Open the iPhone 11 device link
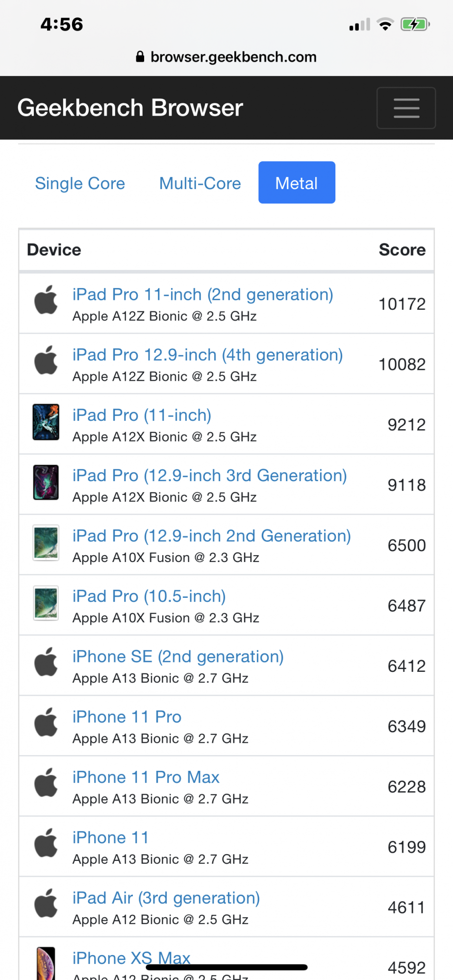Image resolution: width=453 pixels, height=980 pixels. (x=110, y=837)
